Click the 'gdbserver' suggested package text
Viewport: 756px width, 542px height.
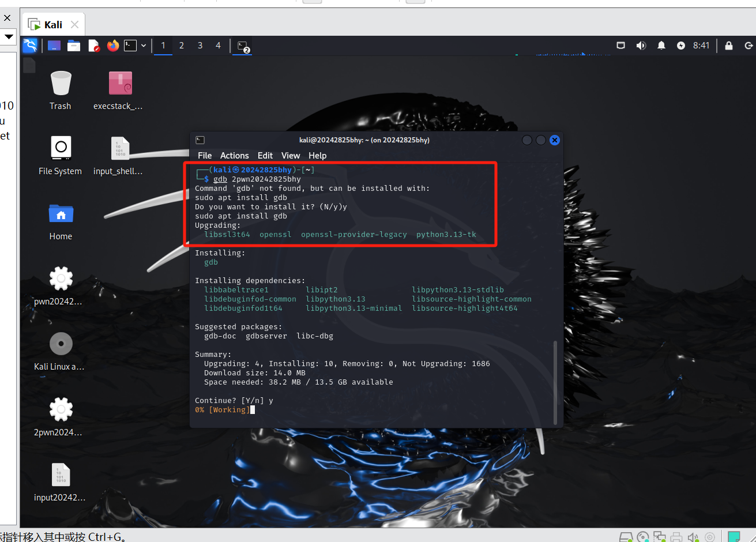coord(266,336)
